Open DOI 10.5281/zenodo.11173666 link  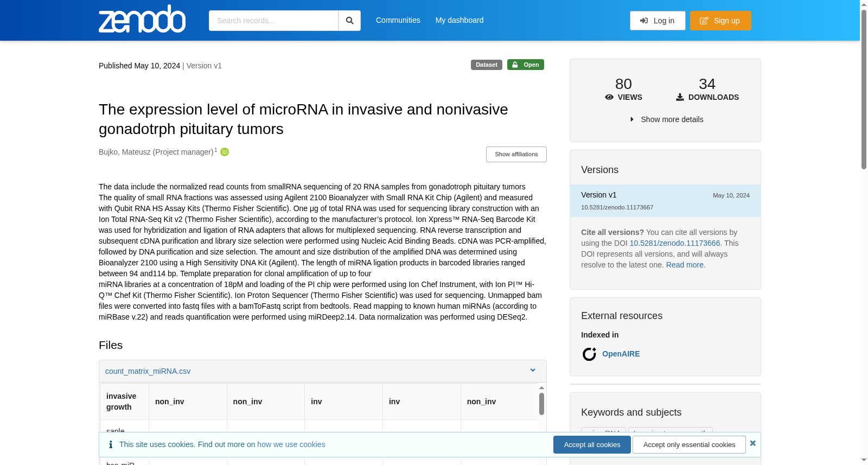(675, 243)
